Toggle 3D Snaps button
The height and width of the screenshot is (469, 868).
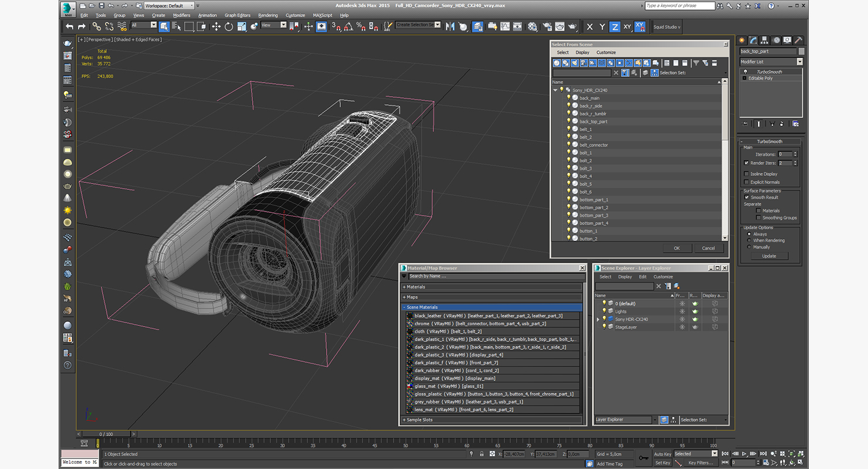point(336,26)
